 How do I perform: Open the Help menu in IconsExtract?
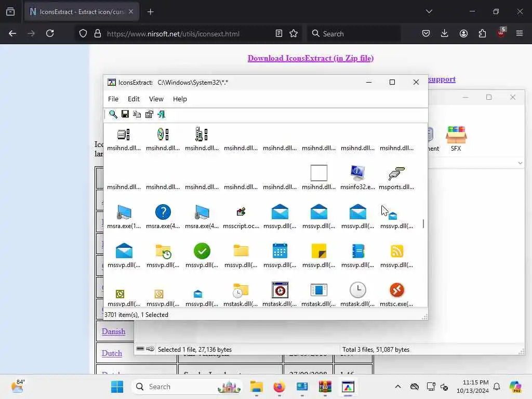pyautogui.click(x=180, y=99)
